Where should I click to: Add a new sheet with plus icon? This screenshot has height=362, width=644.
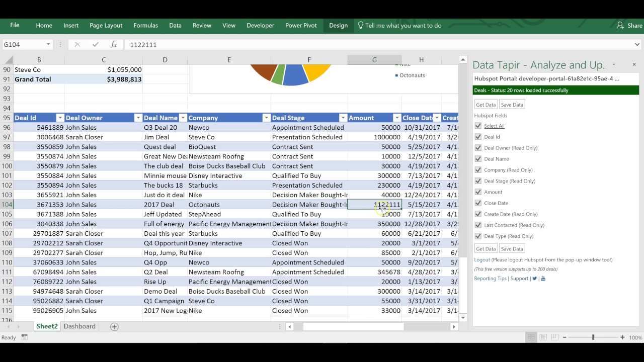click(114, 327)
